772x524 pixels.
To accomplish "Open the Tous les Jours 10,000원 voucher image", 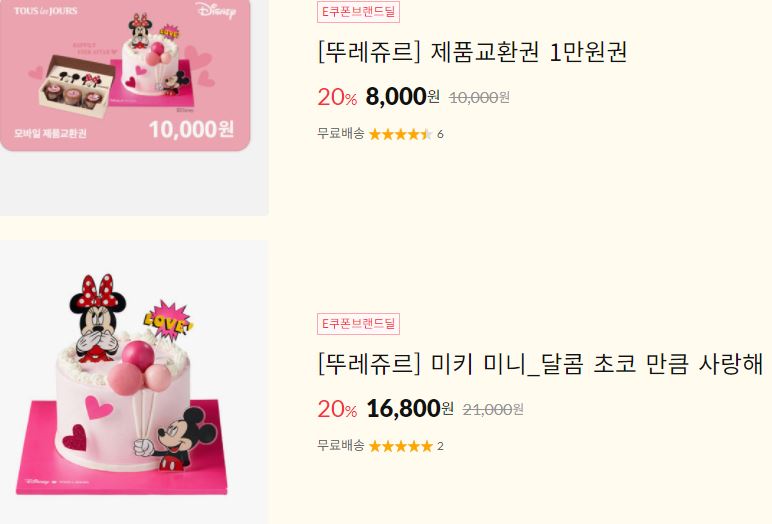I will tap(125, 75).
